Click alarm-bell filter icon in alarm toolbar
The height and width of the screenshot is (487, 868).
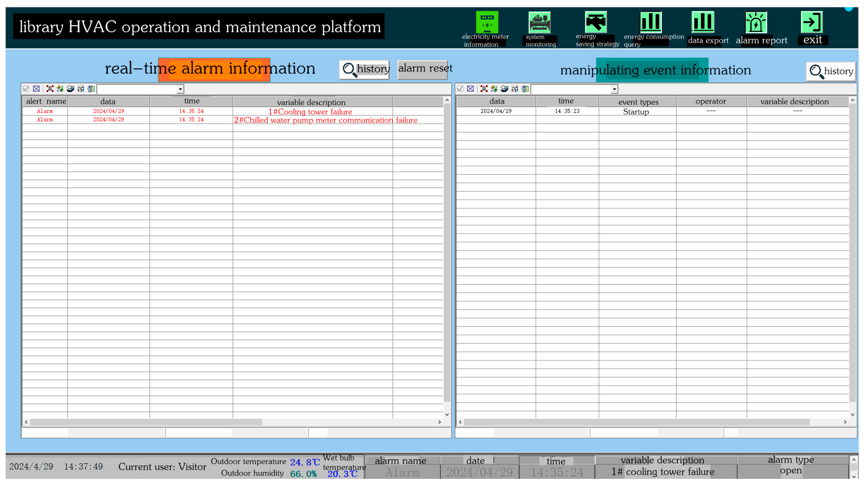[50, 89]
